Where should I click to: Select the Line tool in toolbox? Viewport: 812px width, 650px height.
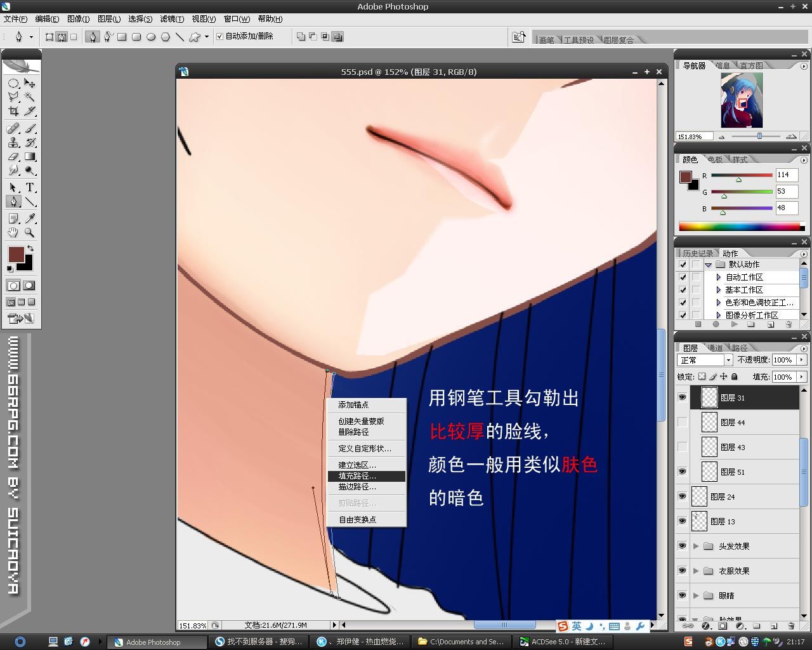30,202
